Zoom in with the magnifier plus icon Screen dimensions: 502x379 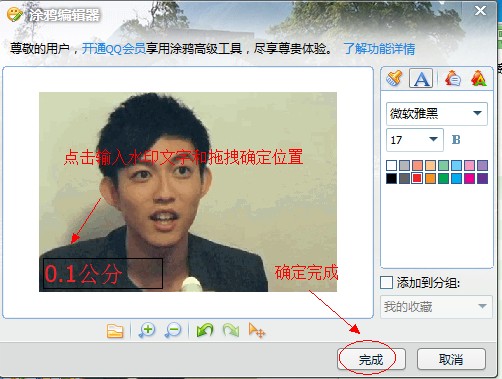point(147,331)
